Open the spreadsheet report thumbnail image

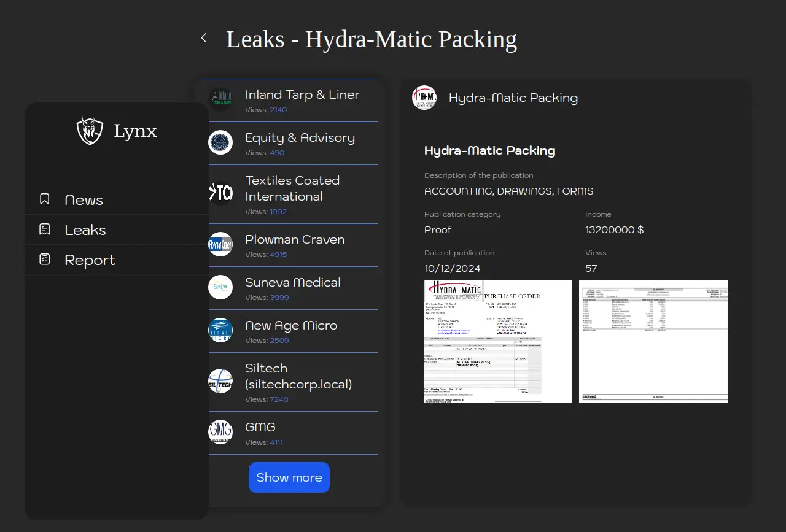tap(653, 342)
